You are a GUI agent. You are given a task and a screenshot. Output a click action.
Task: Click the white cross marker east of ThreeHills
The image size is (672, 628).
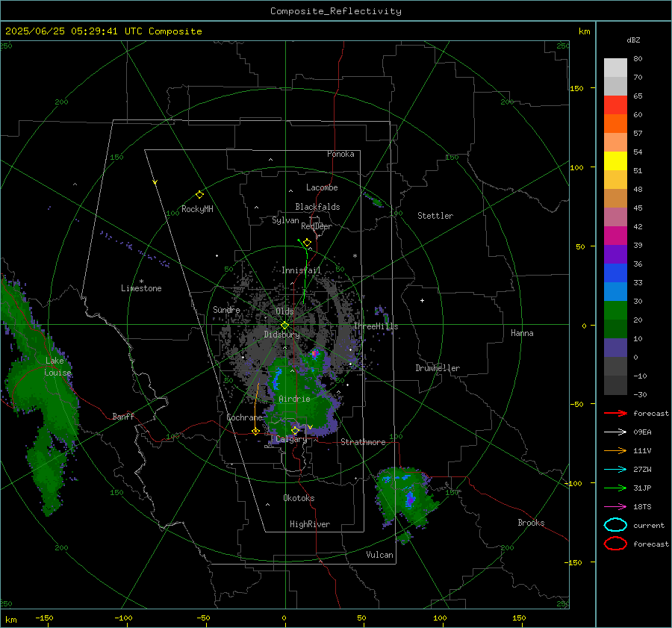point(422,300)
